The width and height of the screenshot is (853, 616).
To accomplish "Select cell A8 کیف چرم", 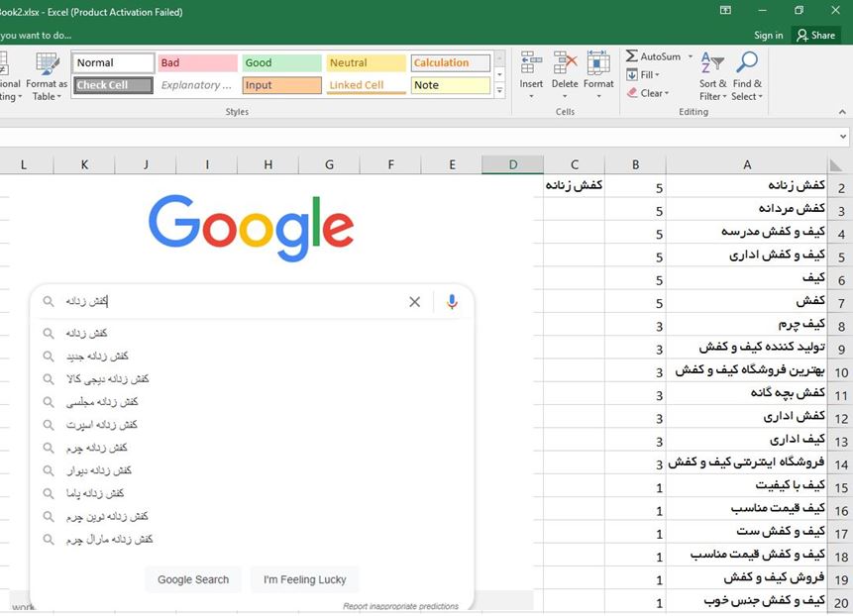I will click(x=747, y=324).
